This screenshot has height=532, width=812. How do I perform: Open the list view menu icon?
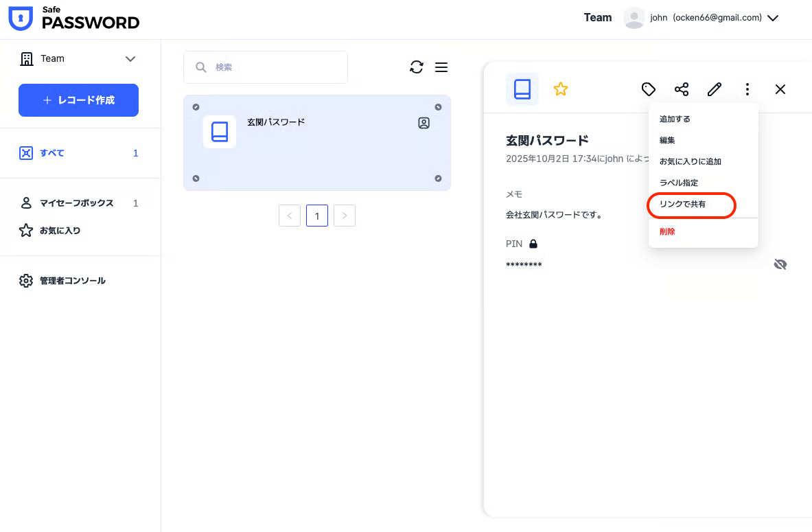(x=441, y=67)
